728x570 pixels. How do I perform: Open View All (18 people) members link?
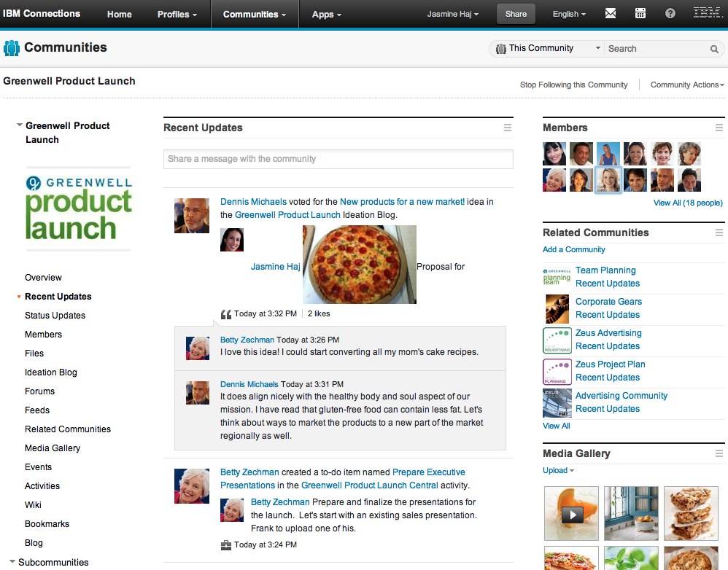(688, 203)
